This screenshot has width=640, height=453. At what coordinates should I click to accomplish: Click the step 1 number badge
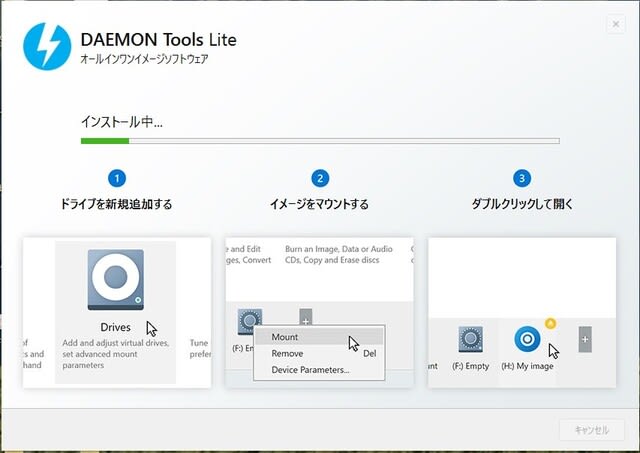(117, 178)
